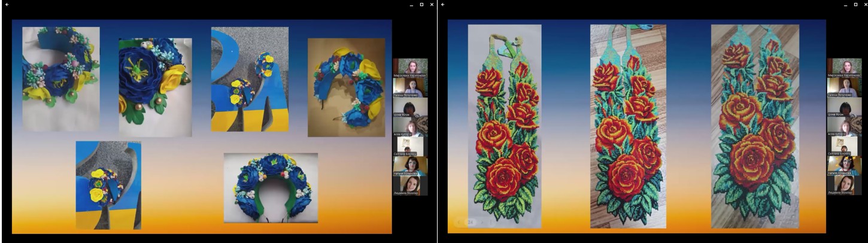Select Наталя's video tile beside the roses slide
Screen dimensions: 868x243
(844, 165)
